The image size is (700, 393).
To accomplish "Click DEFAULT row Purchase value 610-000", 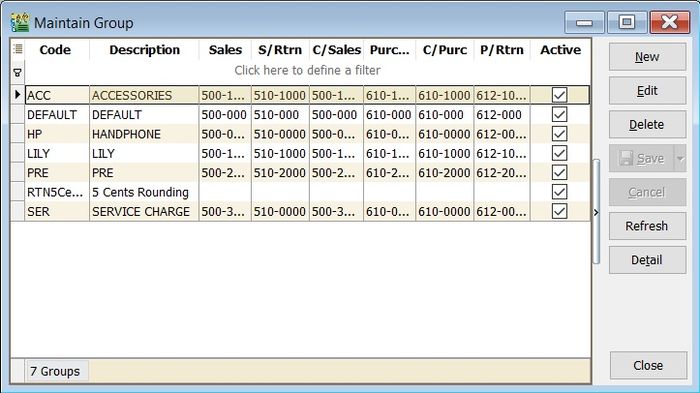I will point(389,115).
